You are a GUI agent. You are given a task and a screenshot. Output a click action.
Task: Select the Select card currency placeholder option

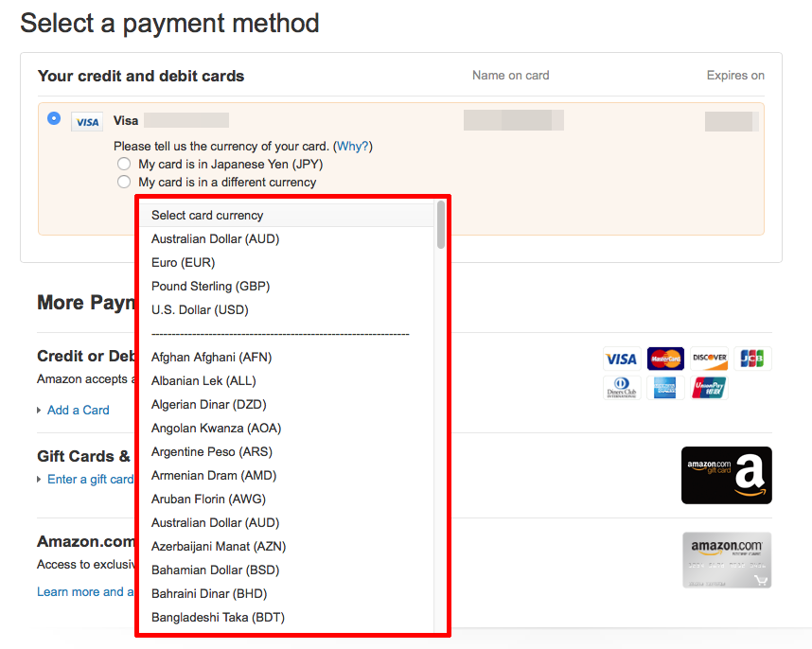click(x=287, y=216)
